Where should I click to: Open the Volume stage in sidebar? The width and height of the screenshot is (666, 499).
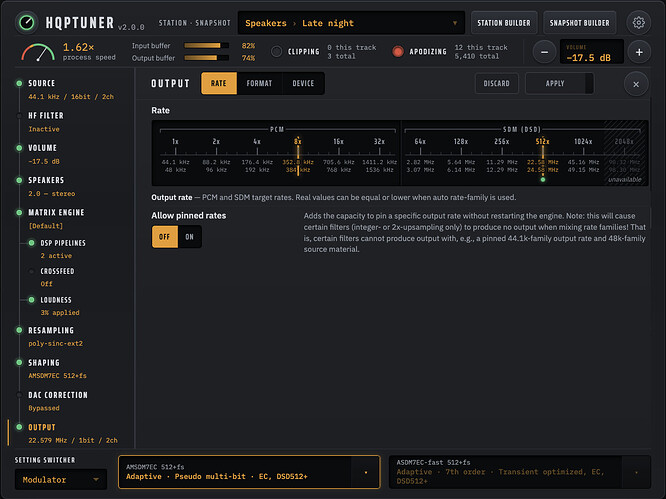click(x=42, y=148)
